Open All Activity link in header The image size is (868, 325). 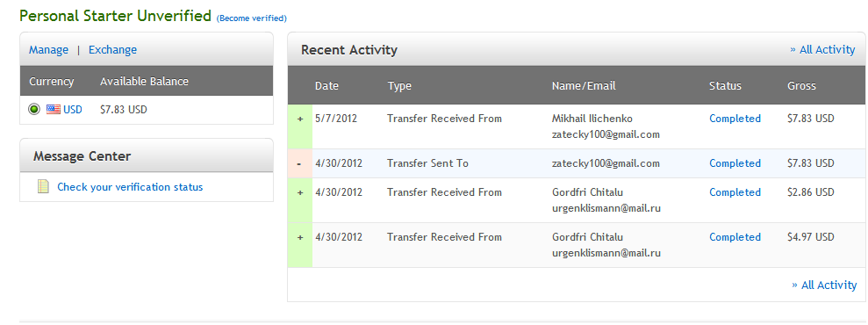pyautogui.click(x=822, y=50)
